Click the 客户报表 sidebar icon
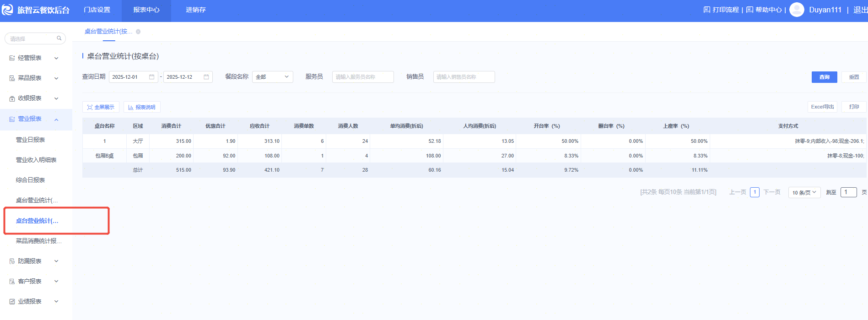The image size is (868, 320). pyautogui.click(x=12, y=282)
